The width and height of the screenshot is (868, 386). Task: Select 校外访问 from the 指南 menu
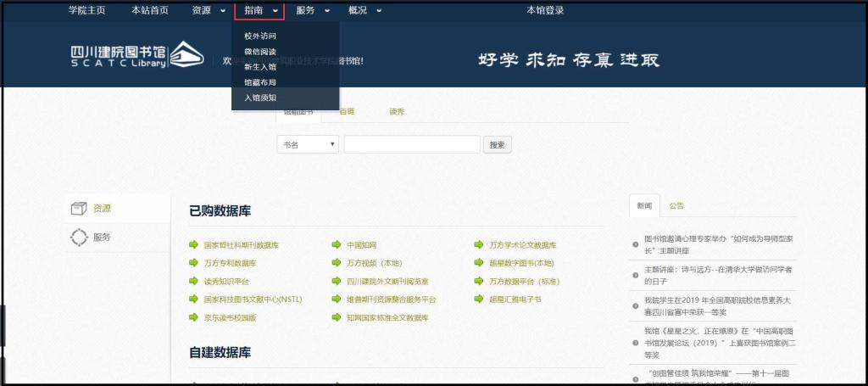(x=260, y=36)
